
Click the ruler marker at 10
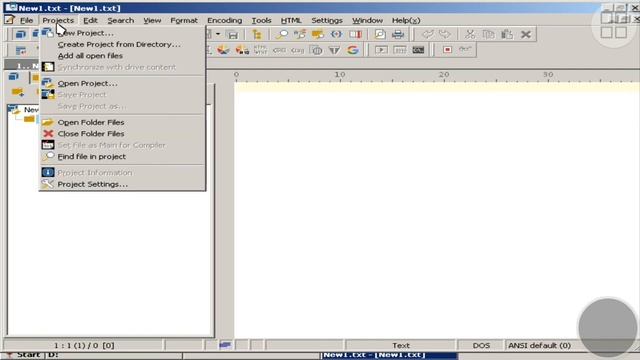(x=340, y=75)
